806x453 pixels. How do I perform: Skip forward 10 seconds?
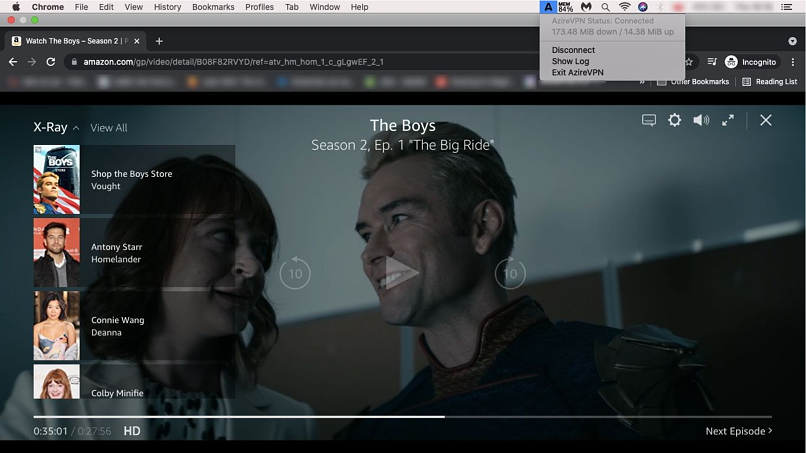(x=510, y=273)
